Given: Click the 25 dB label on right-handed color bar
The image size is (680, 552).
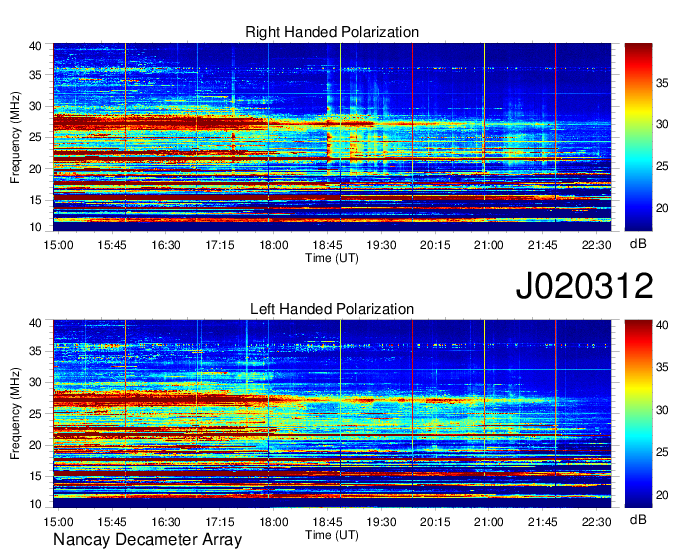Looking at the screenshot, I should [662, 167].
